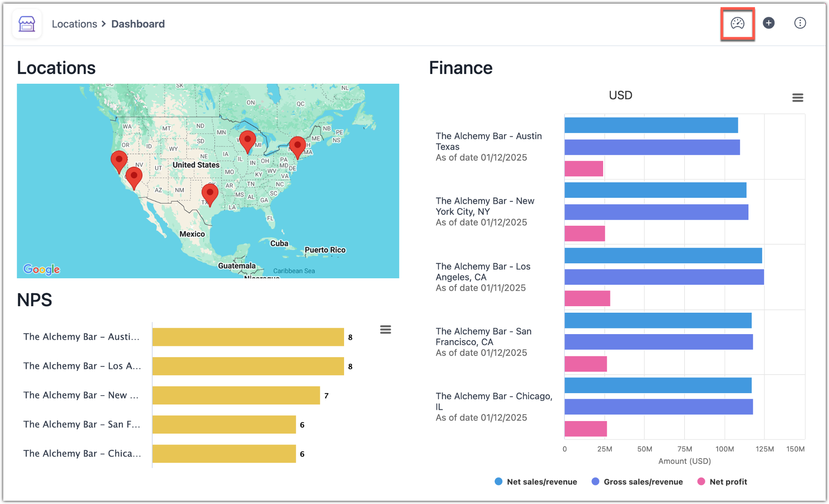The width and height of the screenshot is (829, 504).
Task: Open the NPS chart hamburger menu
Action: [x=385, y=330]
